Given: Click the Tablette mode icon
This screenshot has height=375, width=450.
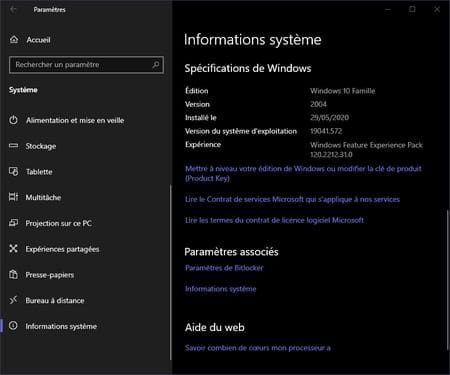Looking at the screenshot, I should coord(13,172).
